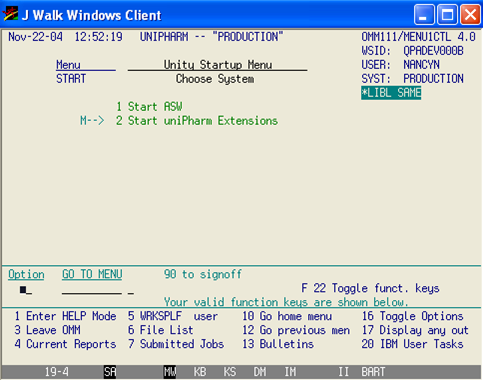Click the GO TO MENU heading
This screenshot has height=380, width=483.
tap(92, 274)
